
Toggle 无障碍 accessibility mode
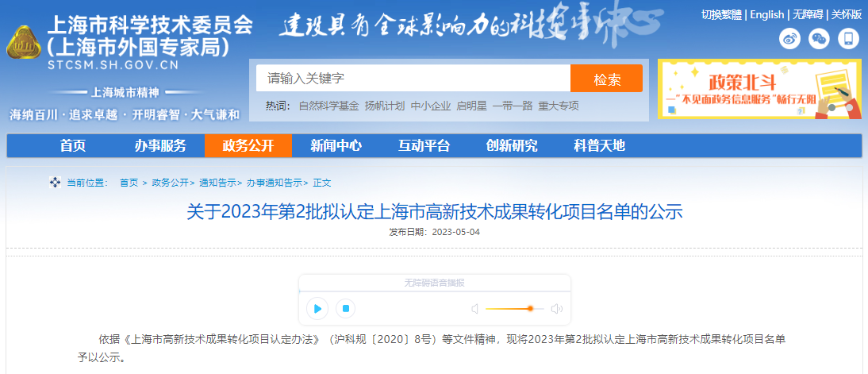tap(808, 15)
